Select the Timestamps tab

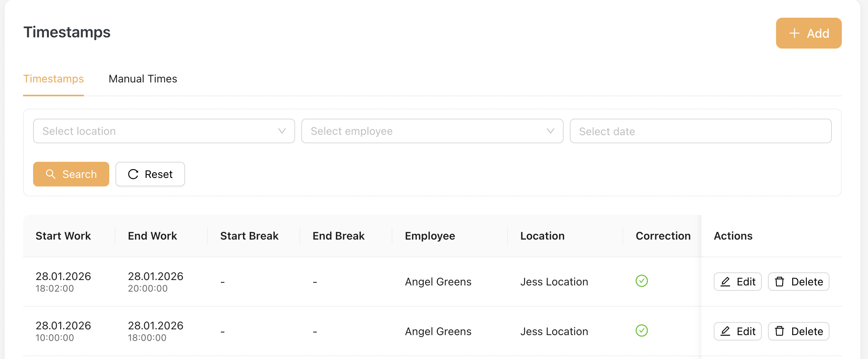pyautogui.click(x=53, y=79)
